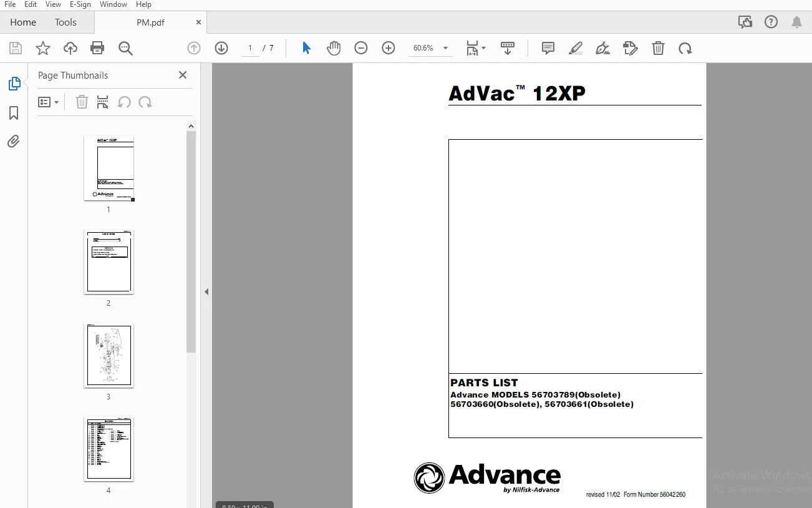Image resolution: width=812 pixels, height=508 pixels.
Task: Zoom in with plus circle
Action: pyautogui.click(x=389, y=48)
